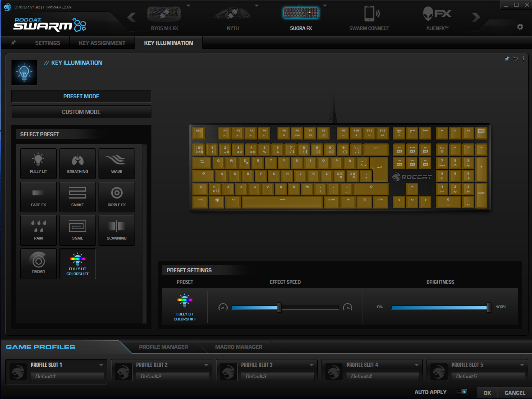Image resolution: width=532 pixels, height=399 pixels.
Task: Click the ESC key on keyboard image
Action: (x=199, y=133)
